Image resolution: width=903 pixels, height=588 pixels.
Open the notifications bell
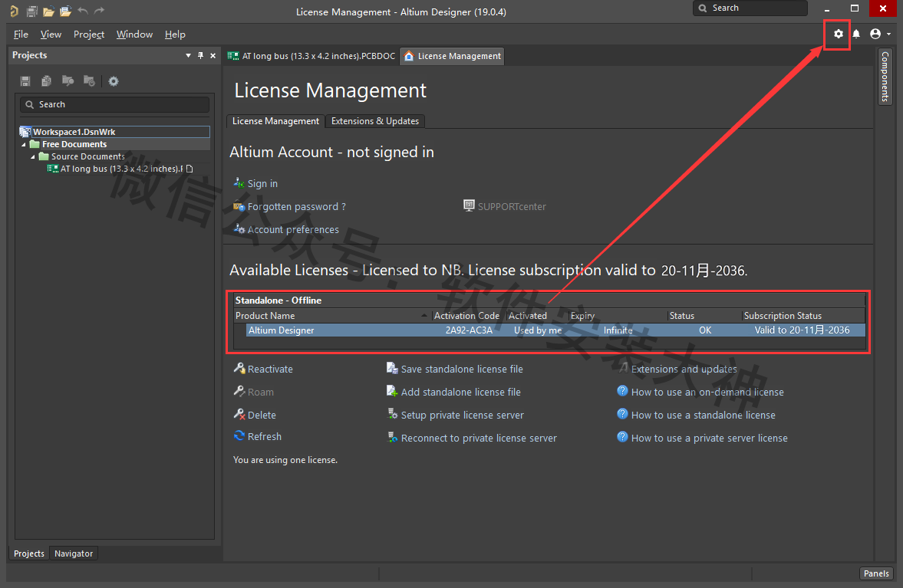856,34
